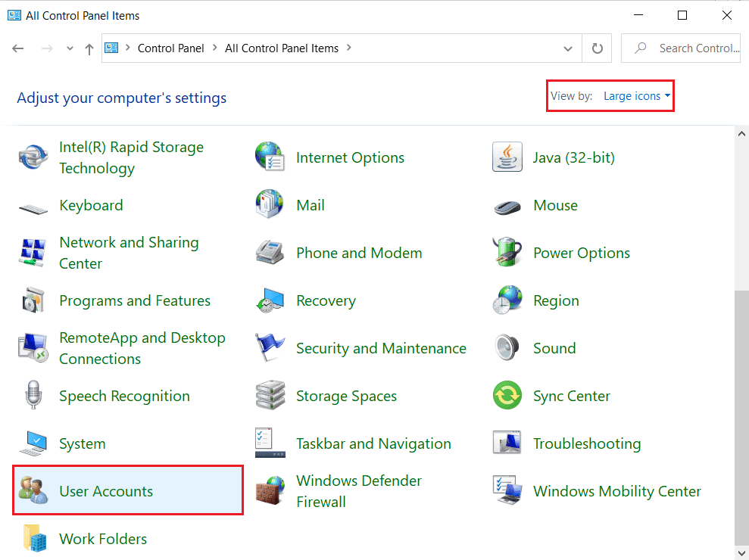Refresh the Control Panel view
749x560 pixels.
[x=597, y=48]
